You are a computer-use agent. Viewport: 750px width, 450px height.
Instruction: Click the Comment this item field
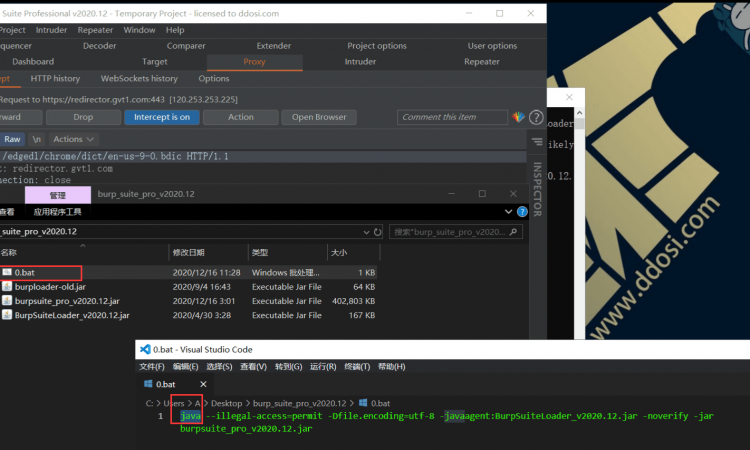click(452, 117)
